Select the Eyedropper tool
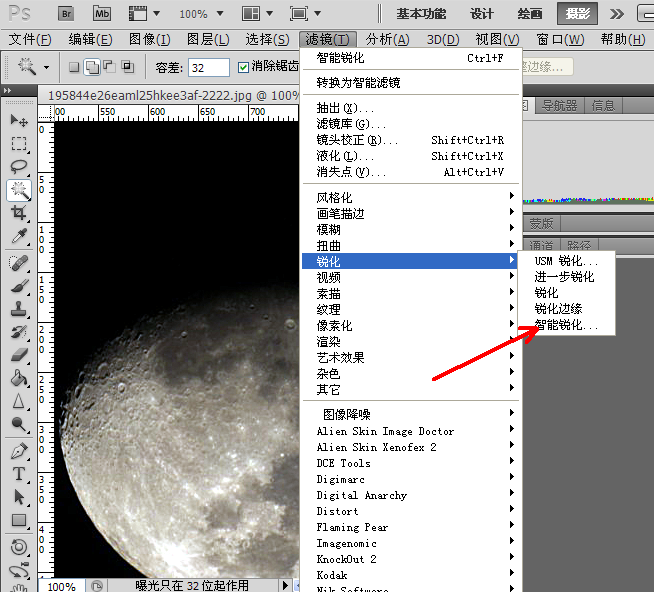This screenshot has width=654, height=592. 19,236
